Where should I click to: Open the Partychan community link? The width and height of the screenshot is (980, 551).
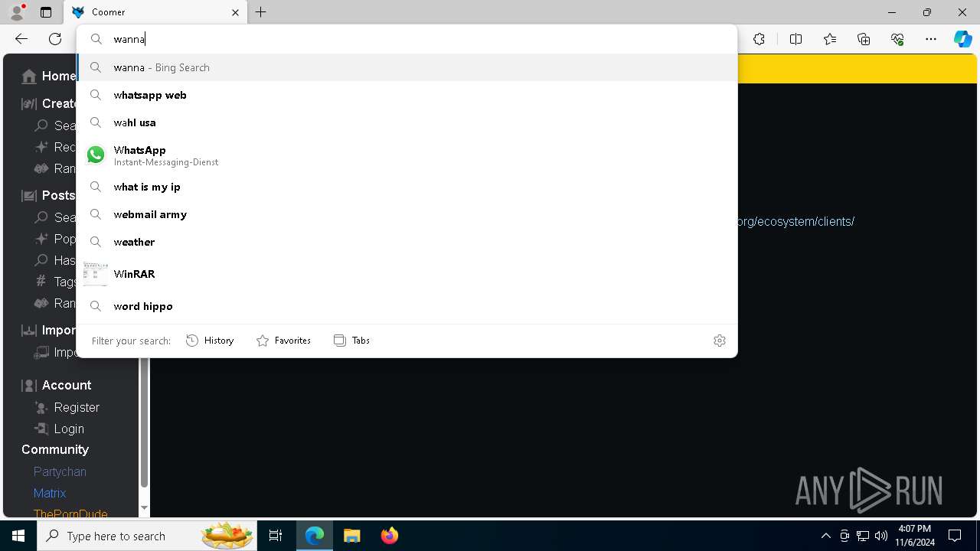[60, 471]
